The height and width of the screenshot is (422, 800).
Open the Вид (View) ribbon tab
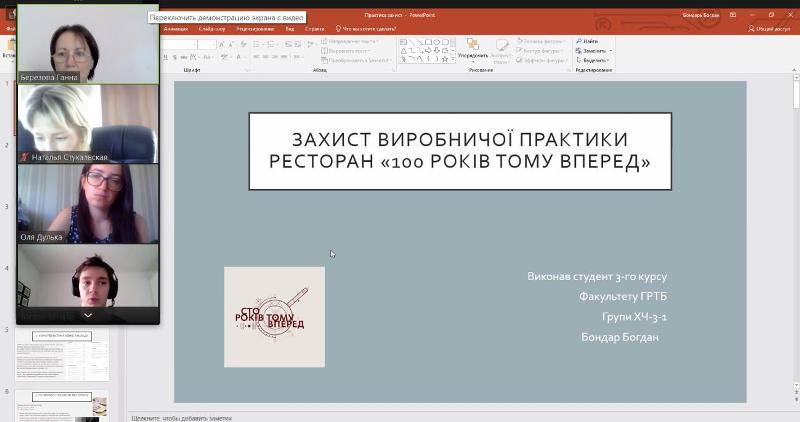coord(290,29)
